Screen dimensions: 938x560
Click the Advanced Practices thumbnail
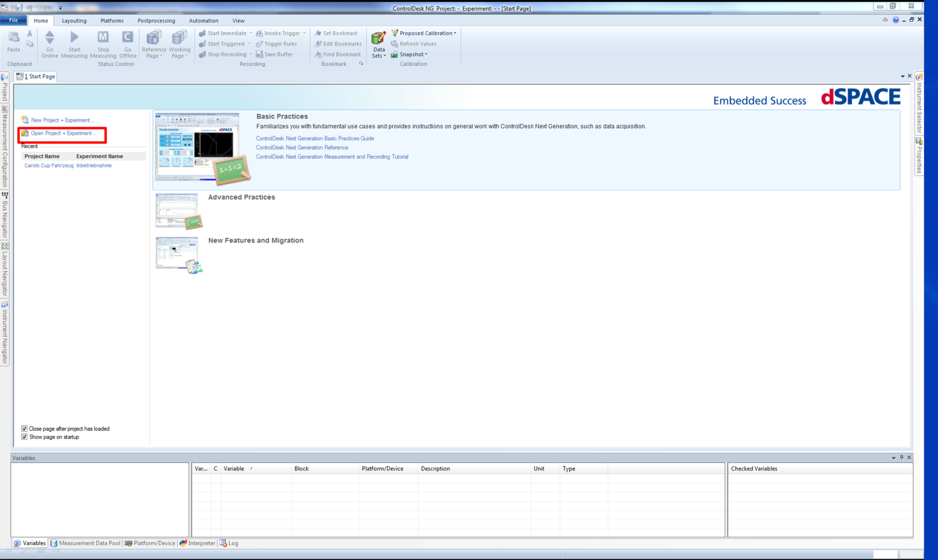coord(178,211)
